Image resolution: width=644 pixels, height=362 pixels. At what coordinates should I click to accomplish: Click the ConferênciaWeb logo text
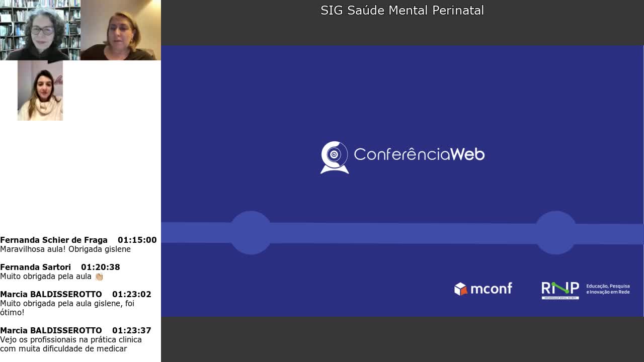[x=419, y=154]
